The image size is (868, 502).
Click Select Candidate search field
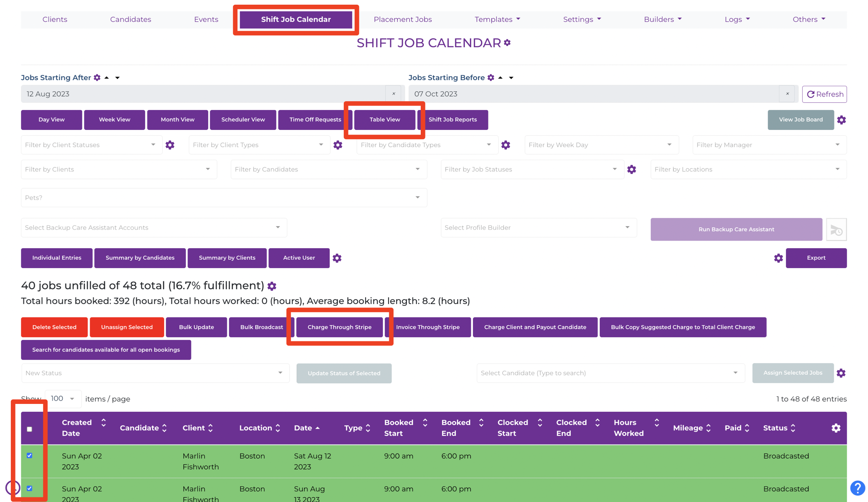(610, 373)
